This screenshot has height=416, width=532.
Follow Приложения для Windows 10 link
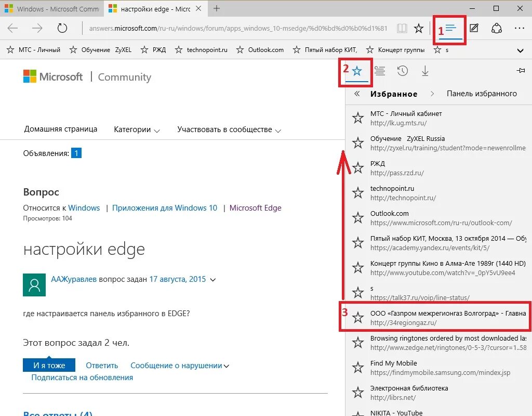(x=165, y=208)
